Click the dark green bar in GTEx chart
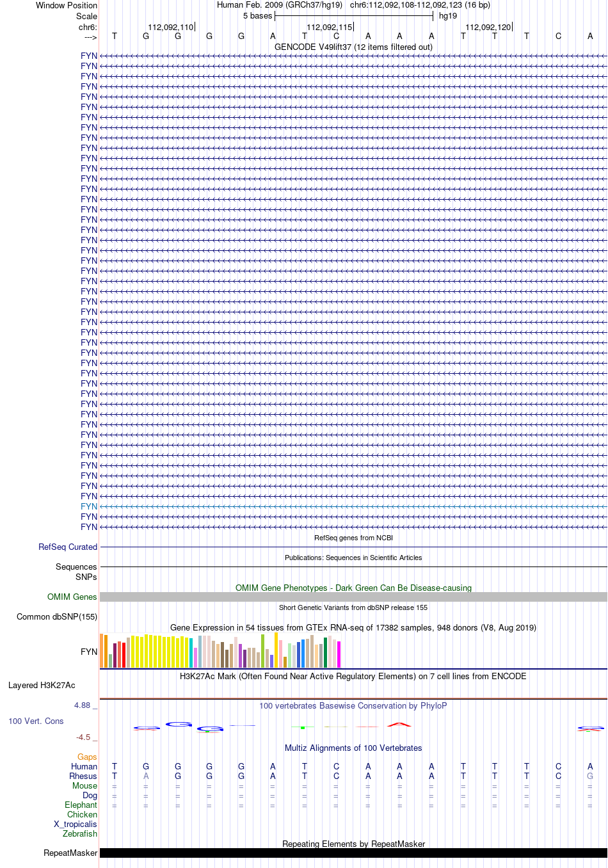The height and width of the screenshot is (868, 608). pyautogui.click(x=326, y=652)
